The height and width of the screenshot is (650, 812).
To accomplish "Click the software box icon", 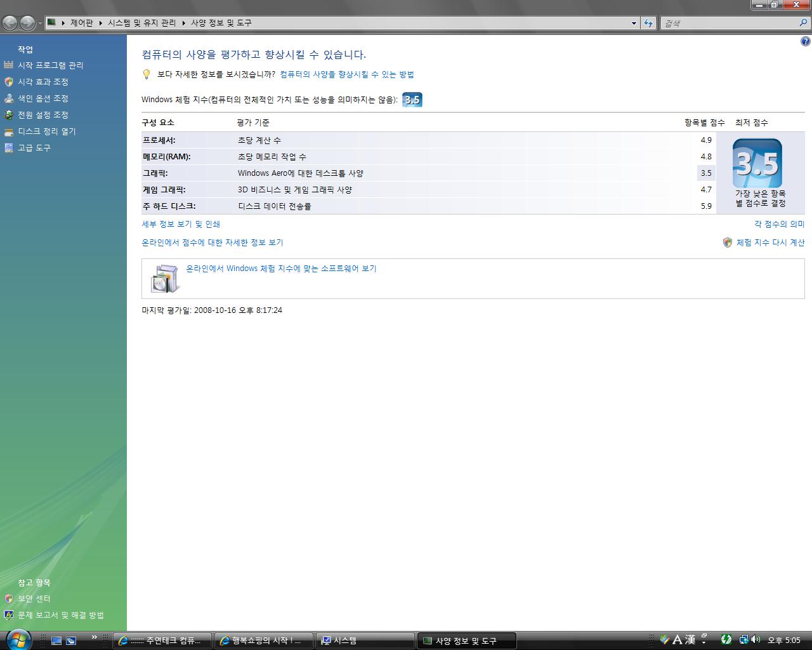I will click(165, 279).
